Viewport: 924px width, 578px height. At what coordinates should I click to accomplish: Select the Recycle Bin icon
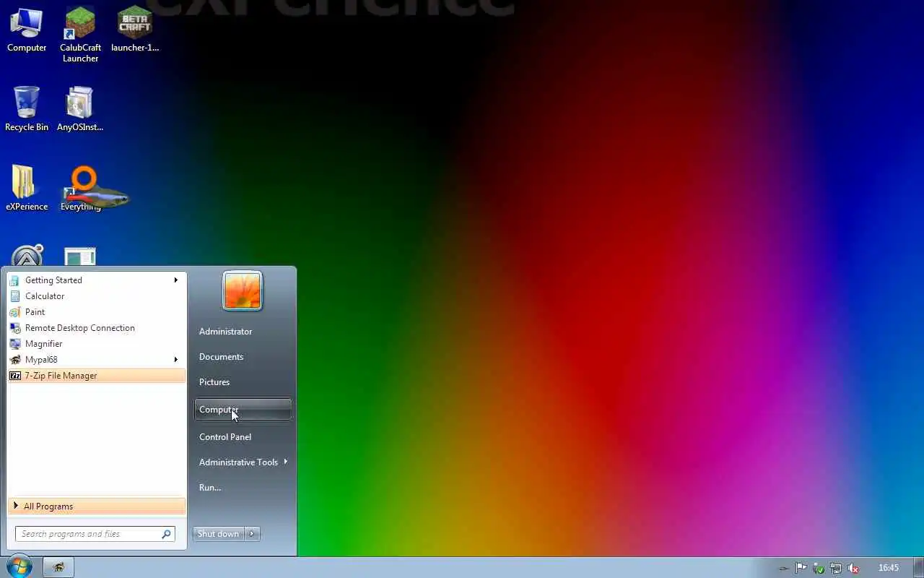[27, 109]
